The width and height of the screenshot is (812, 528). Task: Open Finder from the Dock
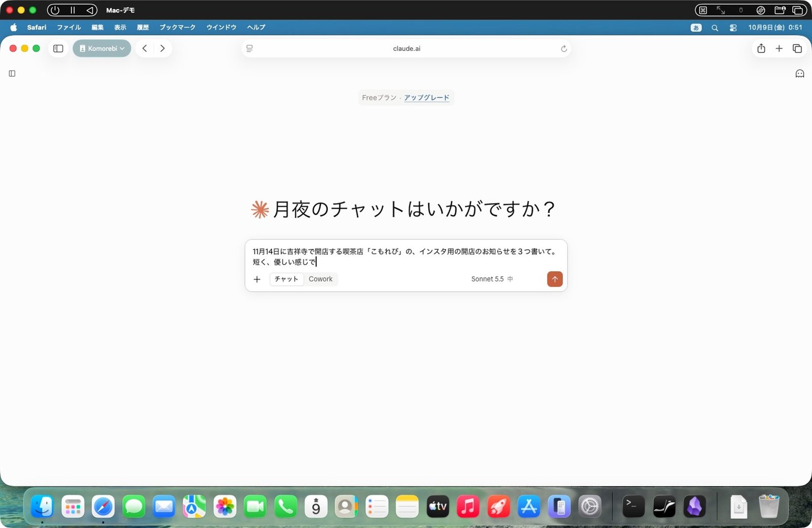(x=42, y=507)
